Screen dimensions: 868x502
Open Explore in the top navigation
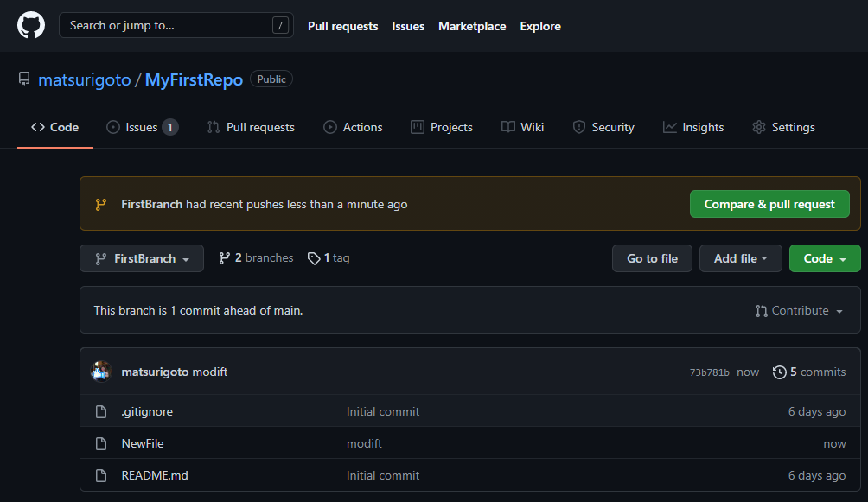[x=540, y=26]
